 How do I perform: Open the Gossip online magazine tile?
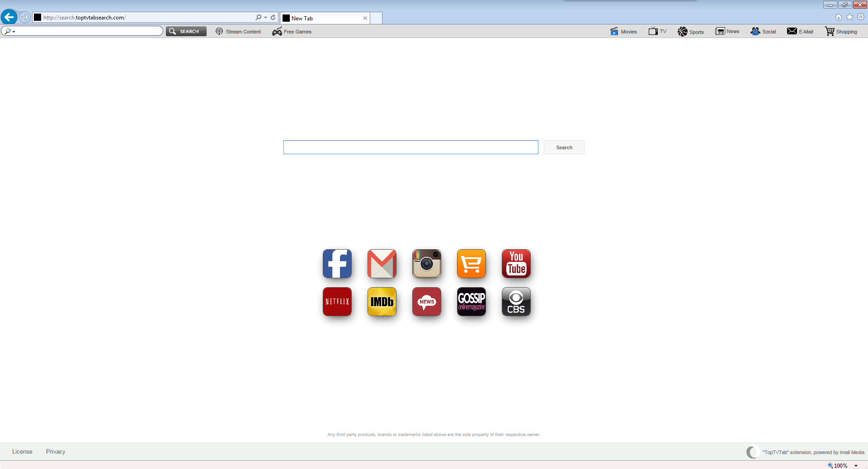click(472, 302)
